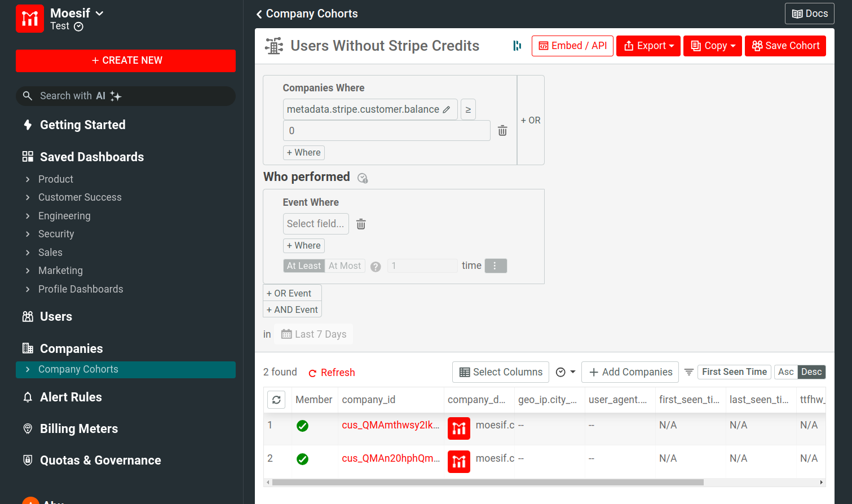Click the reload icon in table header
This screenshot has width=852, height=504.
276,400
